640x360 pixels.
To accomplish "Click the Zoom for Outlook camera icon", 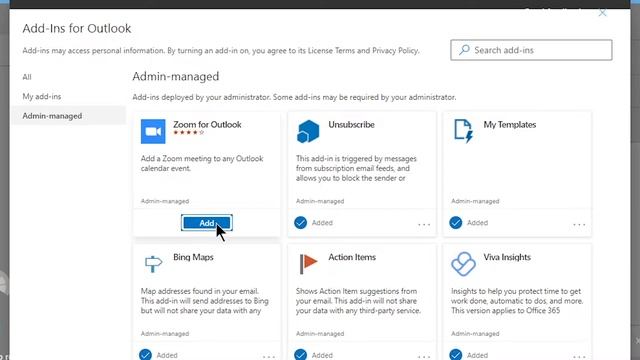I will (x=153, y=131).
